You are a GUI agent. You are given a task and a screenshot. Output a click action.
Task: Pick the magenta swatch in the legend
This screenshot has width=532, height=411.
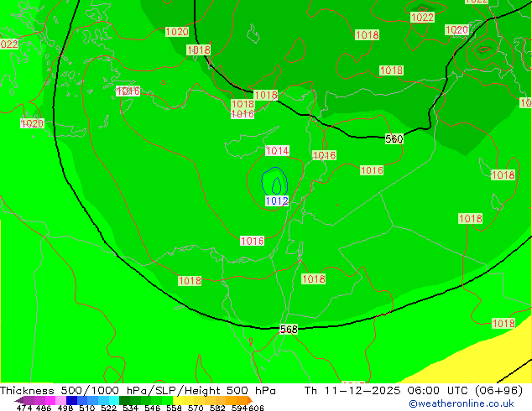point(50,400)
